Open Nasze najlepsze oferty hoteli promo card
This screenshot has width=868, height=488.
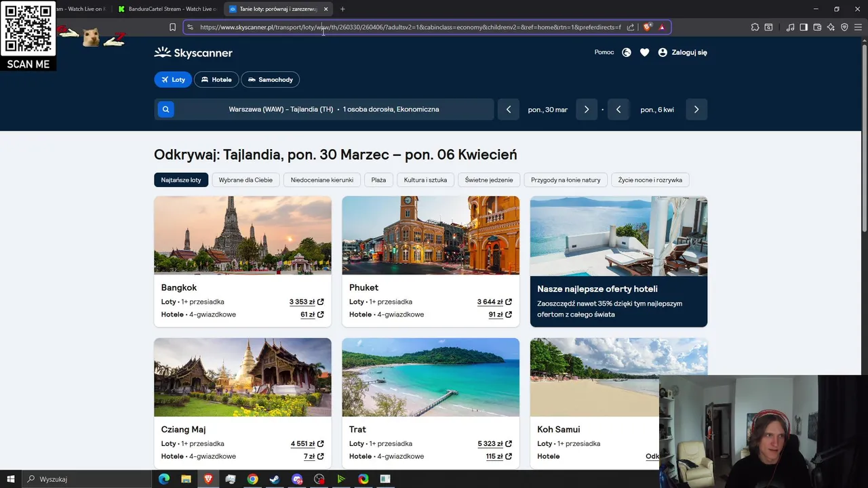pos(618,262)
